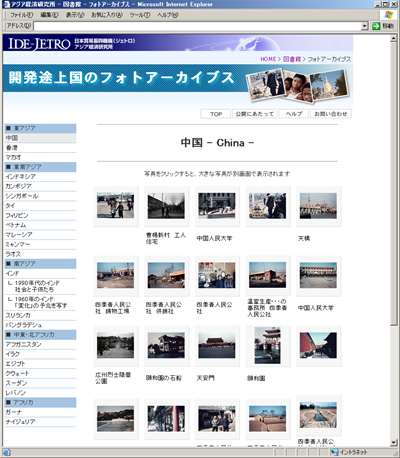Open the ヘルプ menu
Image resolution: width=400 pixels, height=458 pixels.
tap(168, 15)
